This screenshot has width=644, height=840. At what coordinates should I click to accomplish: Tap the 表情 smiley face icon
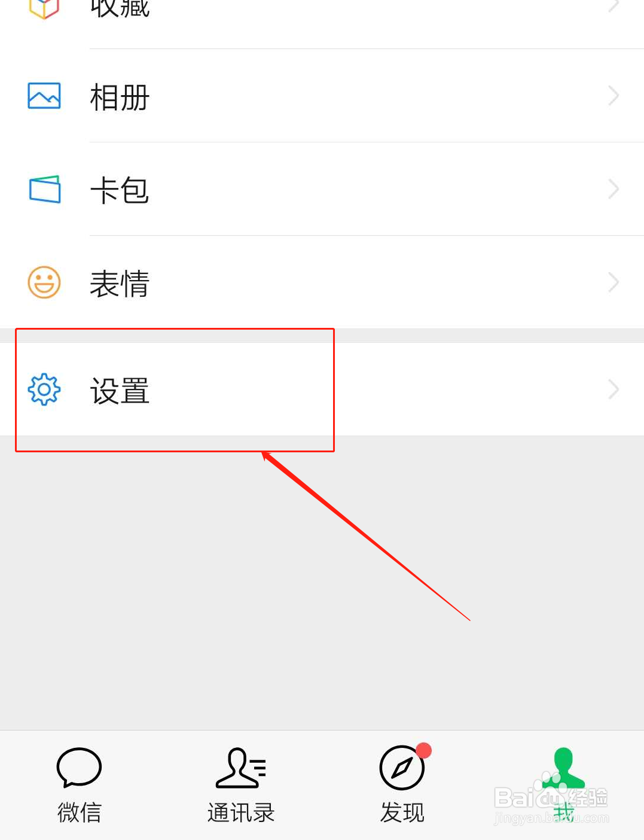point(44,282)
